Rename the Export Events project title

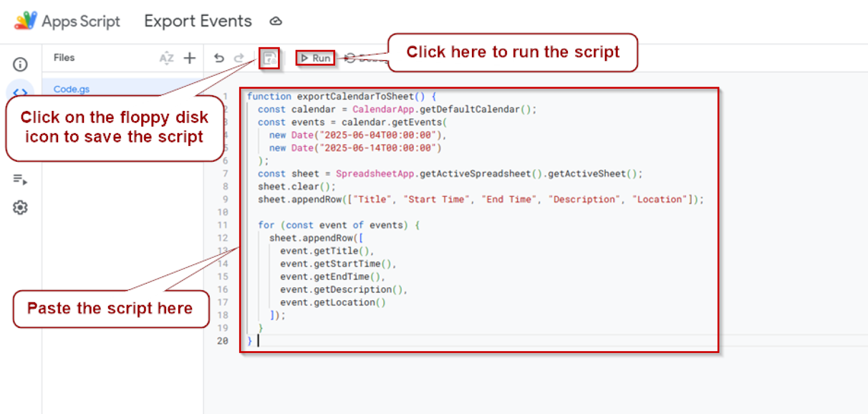click(x=198, y=21)
